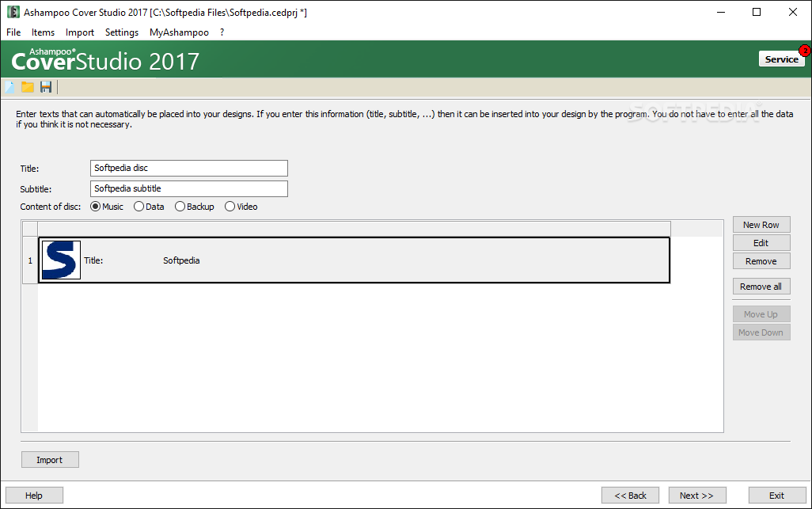
Task: Click the Save project floppy icon
Action: (46, 87)
